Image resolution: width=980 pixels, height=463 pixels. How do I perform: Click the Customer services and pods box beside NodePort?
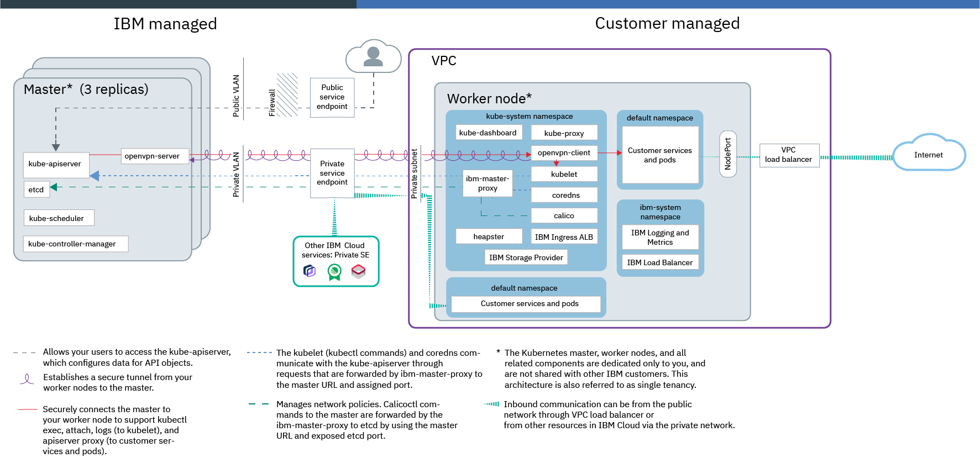click(661, 155)
